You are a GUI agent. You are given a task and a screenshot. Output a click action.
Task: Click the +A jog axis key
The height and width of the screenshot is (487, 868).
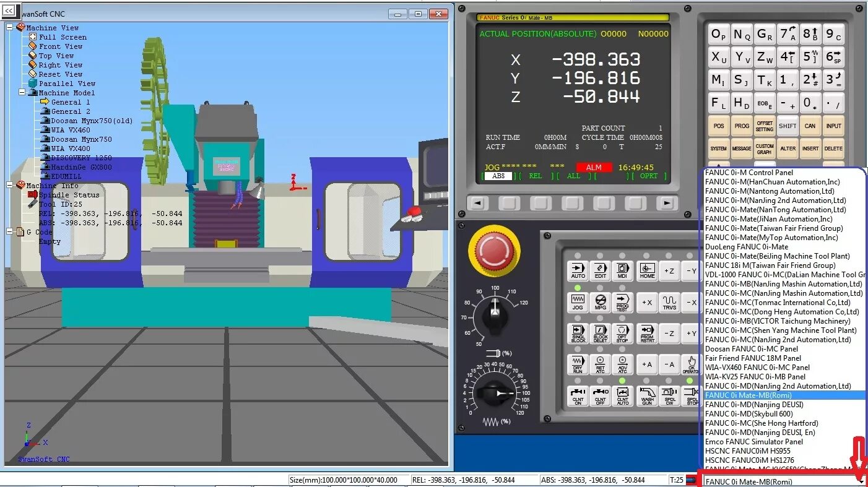click(x=647, y=364)
